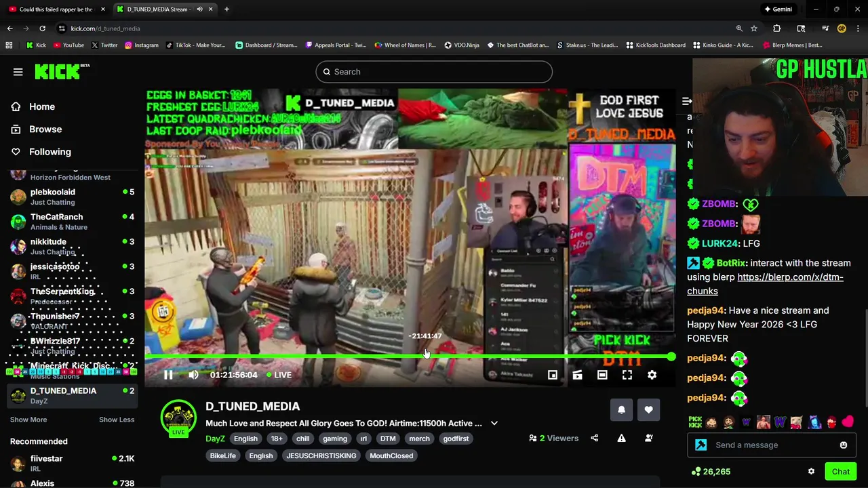
Task: Click the blue gavel moderator icon
Action: click(701, 445)
